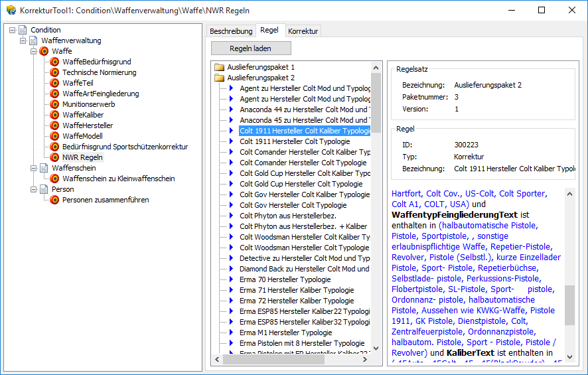588x375 pixels.
Task: Click the document icon beside Waffenverwaltung
Action: pos(34,40)
